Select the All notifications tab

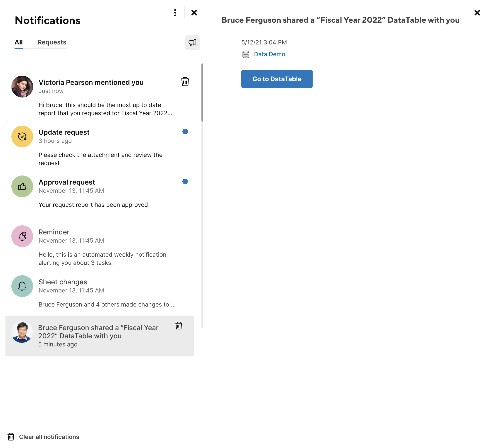click(18, 42)
